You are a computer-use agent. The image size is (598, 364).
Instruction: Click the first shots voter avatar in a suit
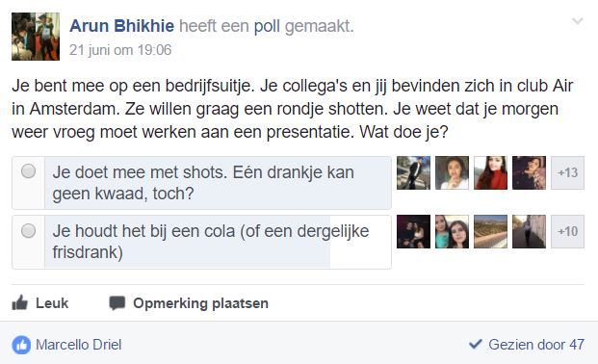point(413,172)
